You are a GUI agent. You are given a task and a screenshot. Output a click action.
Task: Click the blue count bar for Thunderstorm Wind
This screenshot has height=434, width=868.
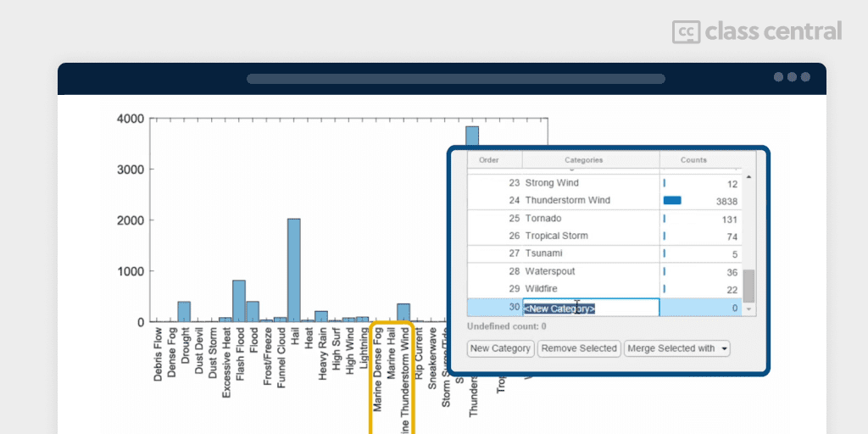pos(672,201)
